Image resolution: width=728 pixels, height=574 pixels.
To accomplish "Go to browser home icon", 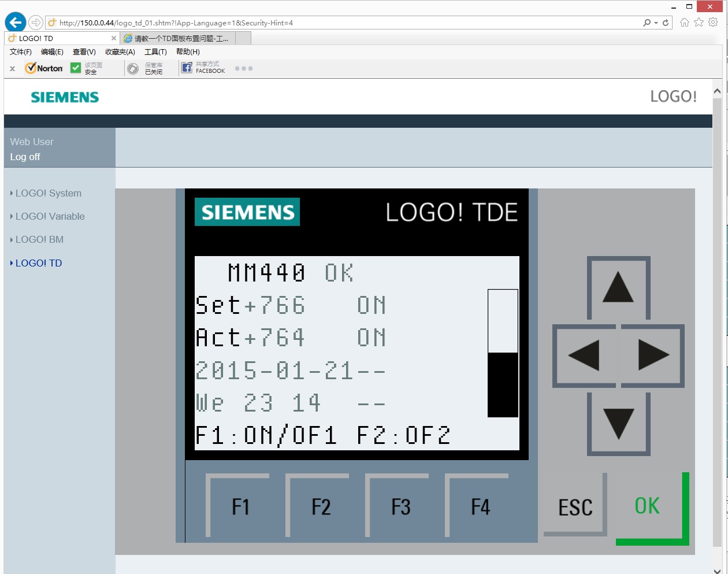I will click(685, 22).
